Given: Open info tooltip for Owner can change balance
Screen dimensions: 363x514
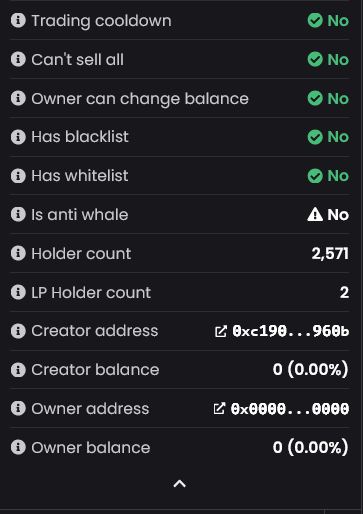Looking at the screenshot, I should [18, 98].
